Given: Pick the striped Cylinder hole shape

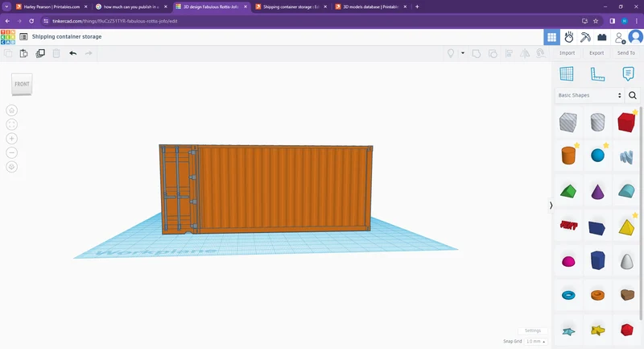Looking at the screenshot, I should pyautogui.click(x=597, y=122).
